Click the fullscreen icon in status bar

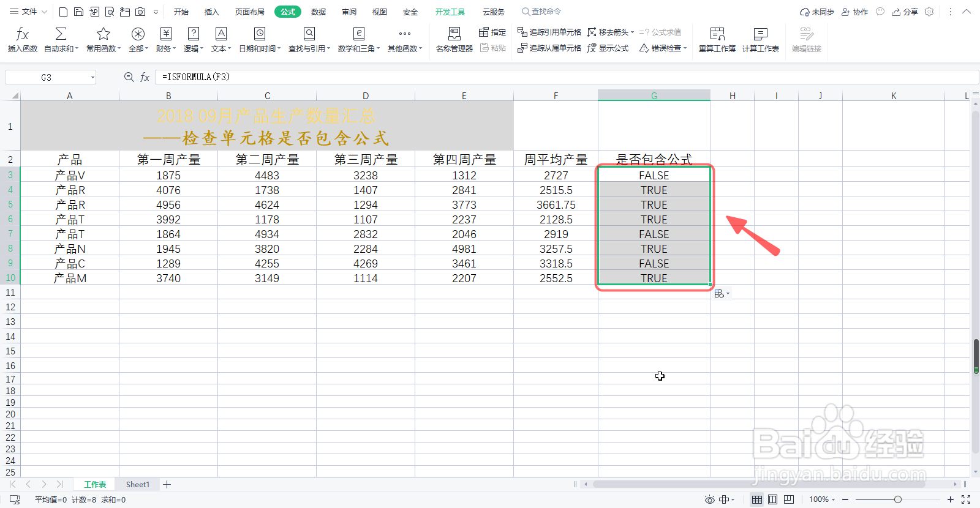pyautogui.click(x=966, y=499)
